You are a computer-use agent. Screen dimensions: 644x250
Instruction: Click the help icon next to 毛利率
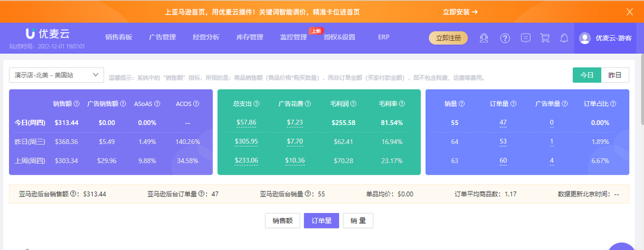point(401,104)
